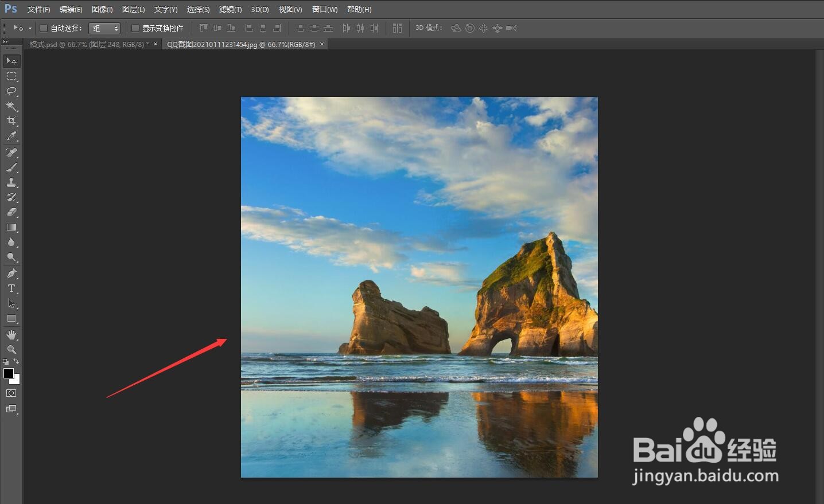Click distribute bottom edges icon
The image size is (824, 504).
328,28
